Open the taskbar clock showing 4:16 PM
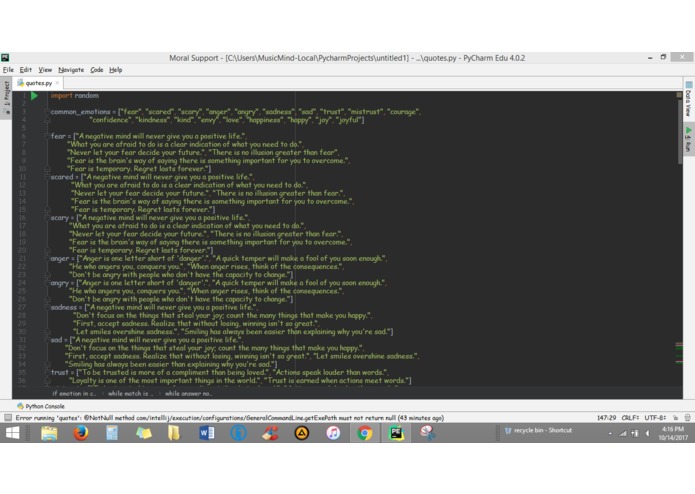Screen dimensions: 695x494 tap(673, 433)
